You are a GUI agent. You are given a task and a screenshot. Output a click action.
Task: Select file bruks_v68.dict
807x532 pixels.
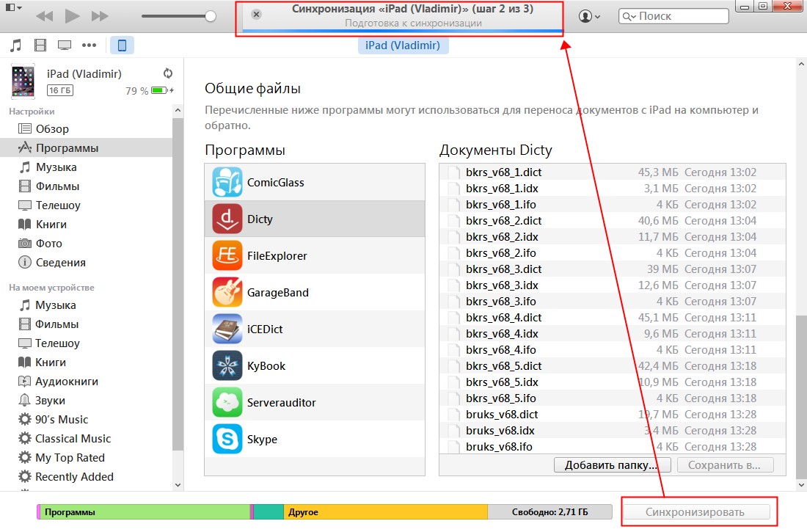(x=613, y=414)
